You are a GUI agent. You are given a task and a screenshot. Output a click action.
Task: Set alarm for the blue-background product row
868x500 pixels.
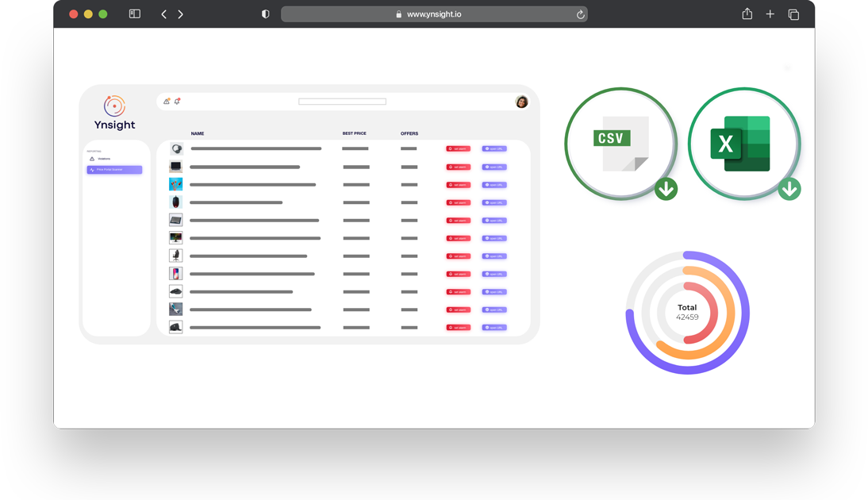coord(459,185)
